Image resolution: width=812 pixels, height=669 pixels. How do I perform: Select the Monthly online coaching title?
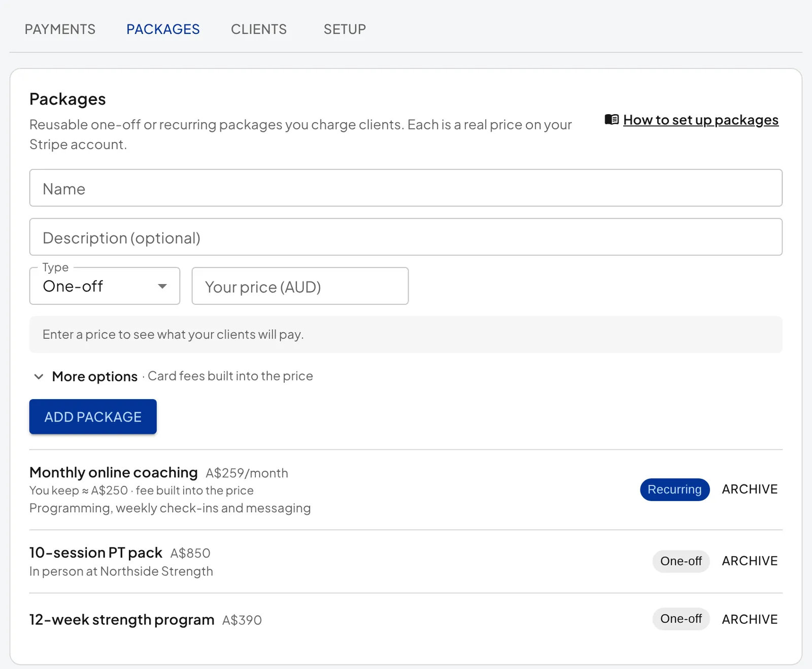click(114, 472)
